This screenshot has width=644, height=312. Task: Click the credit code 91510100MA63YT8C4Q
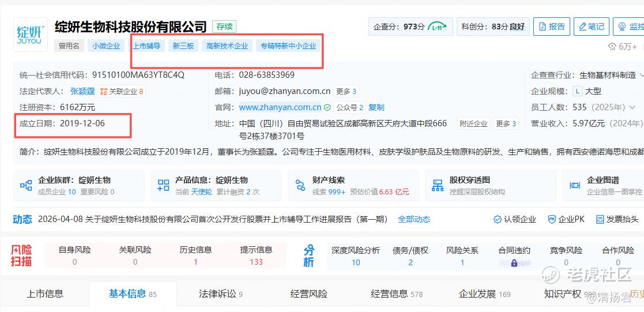[138, 75]
